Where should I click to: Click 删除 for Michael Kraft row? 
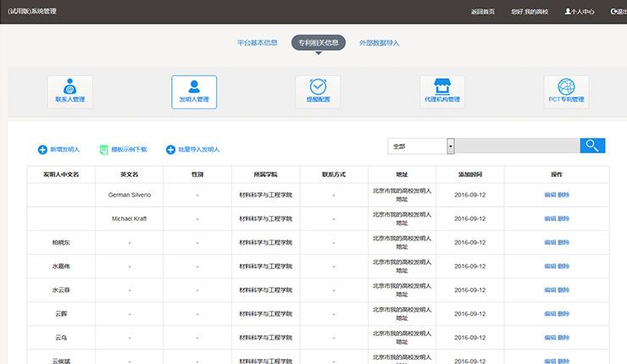pos(563,218)
